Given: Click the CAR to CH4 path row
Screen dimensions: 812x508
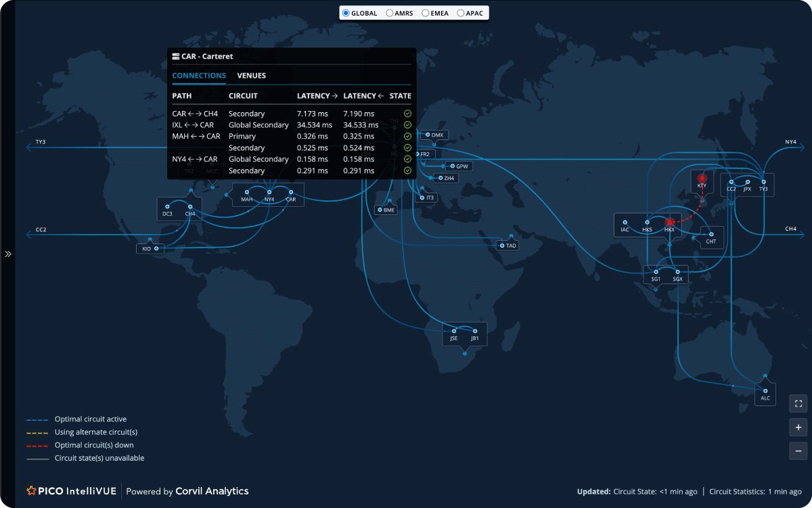Looking at the screenshot, I should coord(195,114).
